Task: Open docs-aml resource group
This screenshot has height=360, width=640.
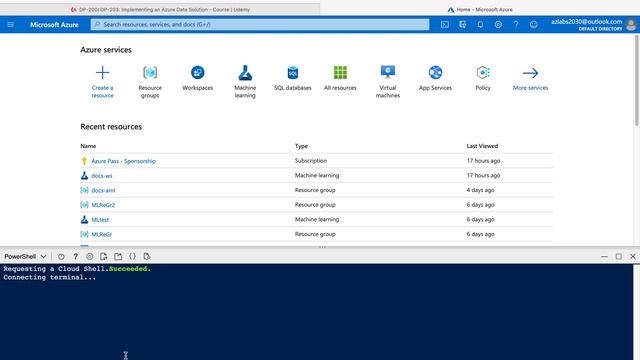Action: tap(103, 190)
